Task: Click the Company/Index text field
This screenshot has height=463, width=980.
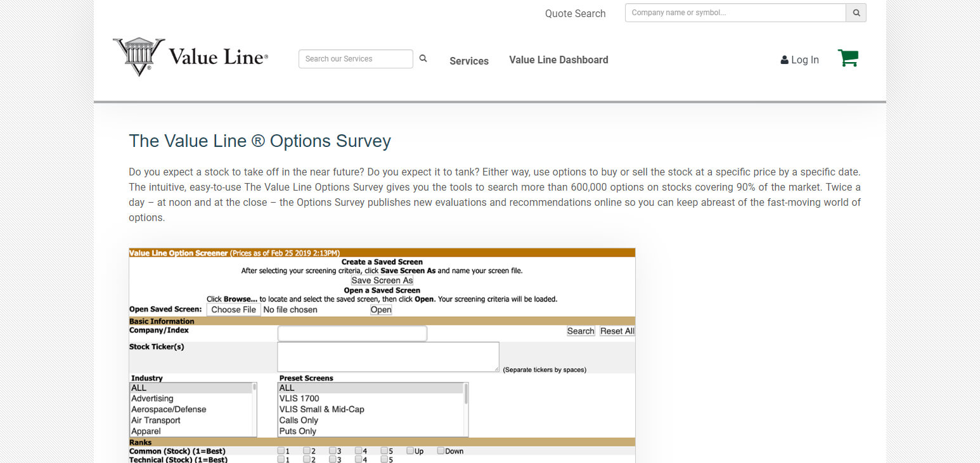Action: tap(352, 334)
